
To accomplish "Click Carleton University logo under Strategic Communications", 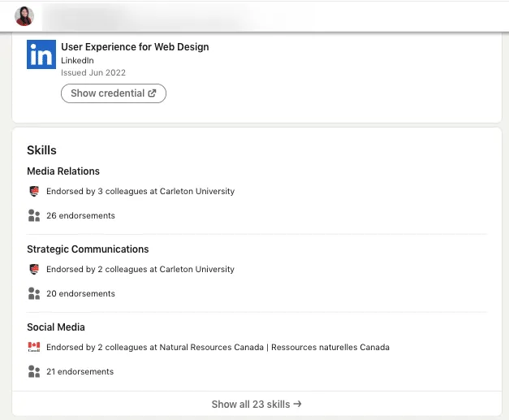I will coord(34,269).
